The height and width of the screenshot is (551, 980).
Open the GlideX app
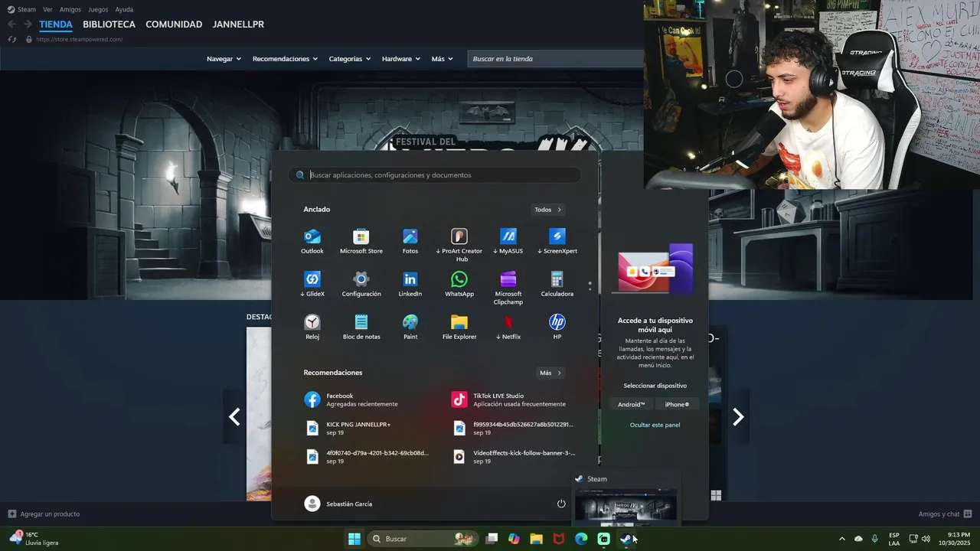pyautogui.click(x=312, y=284)
